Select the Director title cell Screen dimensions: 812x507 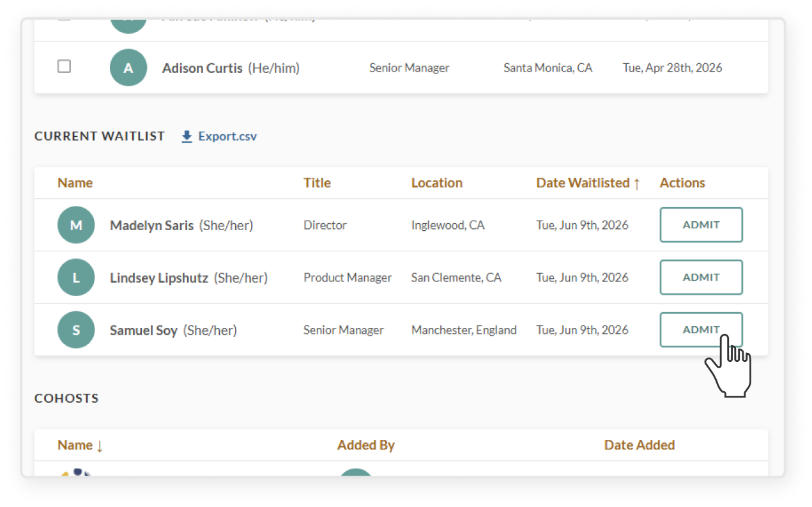[325, 225]
